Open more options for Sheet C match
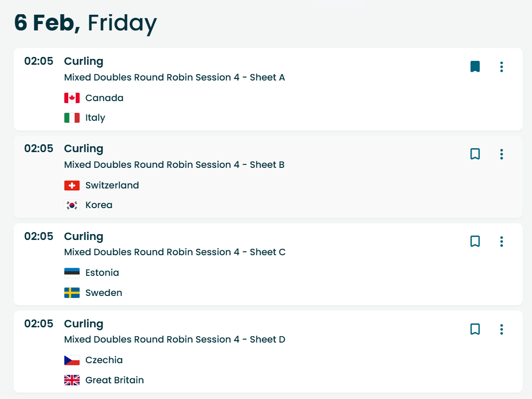Image resolution: width=532 pixels, height=399 pixels. pos(501,241)
